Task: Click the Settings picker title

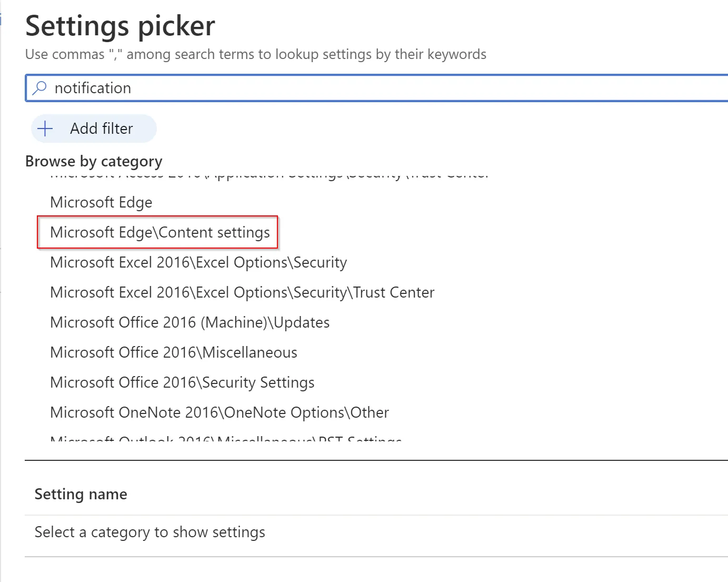Action: coord(121,26)
